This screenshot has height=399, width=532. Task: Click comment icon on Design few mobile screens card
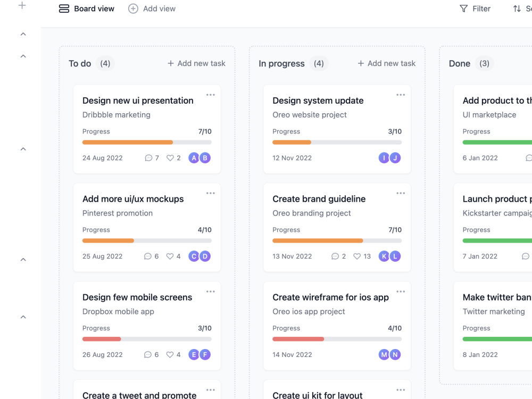pyautogui.click(x=147, y=354)
